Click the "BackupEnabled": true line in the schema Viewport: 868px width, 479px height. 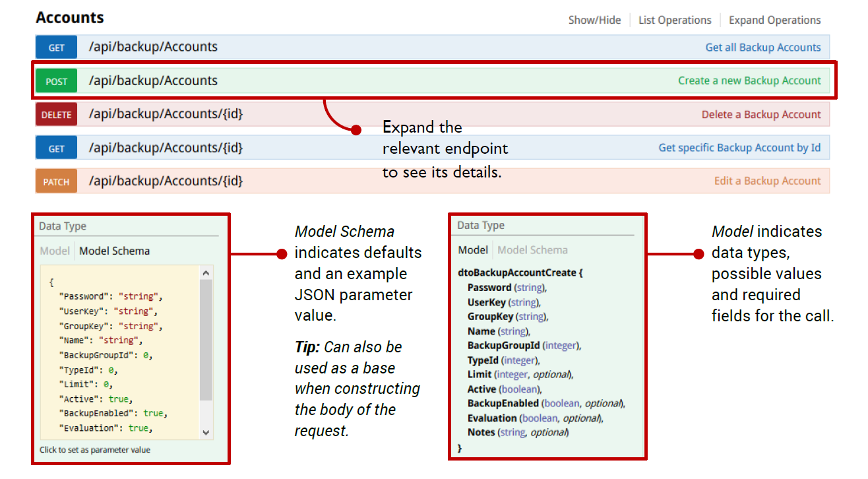point(113,413)
